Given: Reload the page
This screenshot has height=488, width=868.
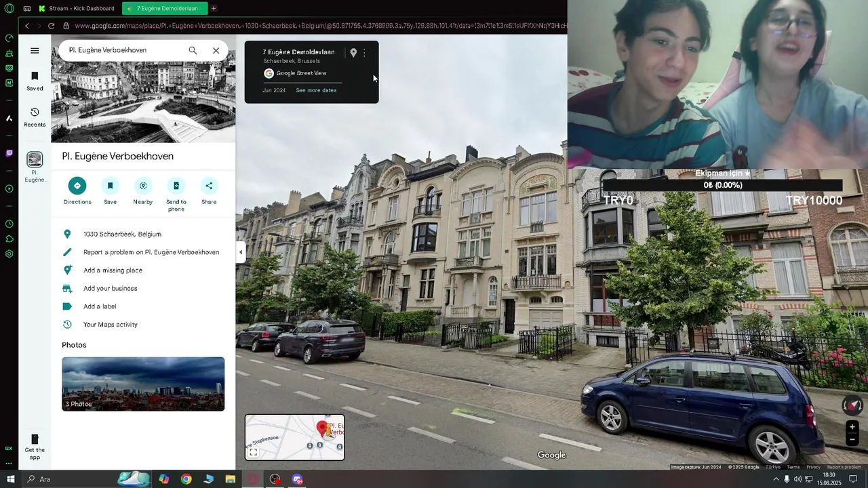Looking at the screenshot, I should coord(51,26).
